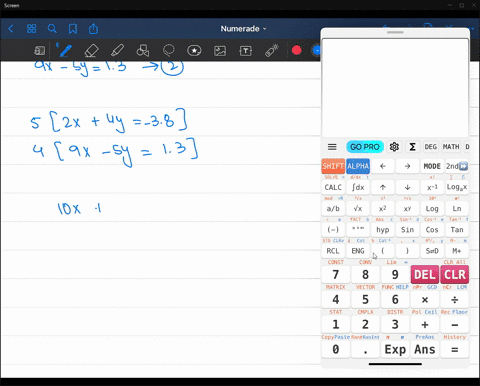Insert an image with the photo tool
This screenshot has height=386, width=480.
220,51
